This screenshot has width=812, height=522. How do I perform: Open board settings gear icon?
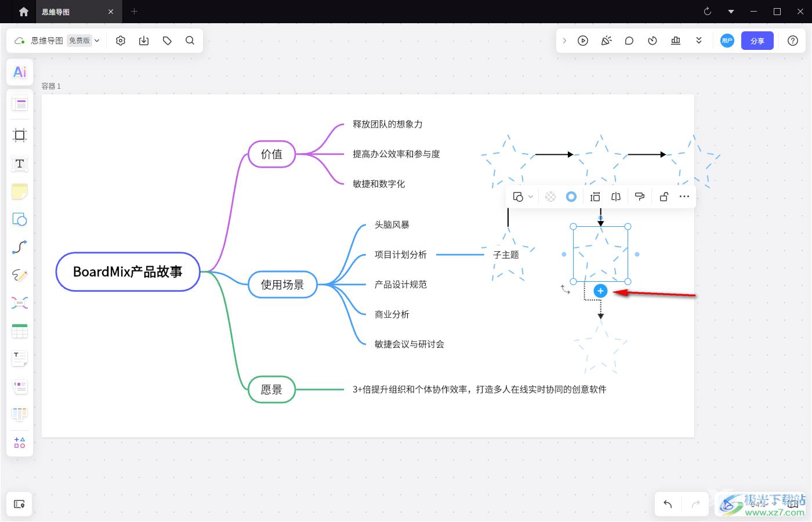[121, 41]
